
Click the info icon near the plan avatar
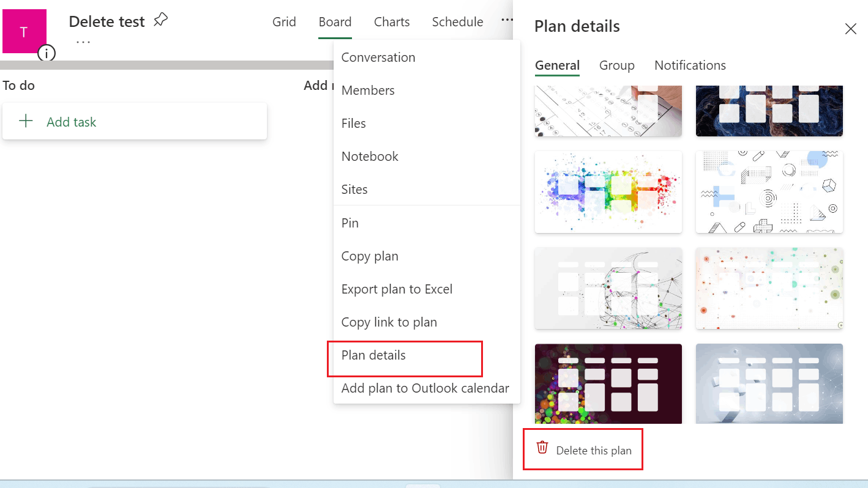click(47, 53)
